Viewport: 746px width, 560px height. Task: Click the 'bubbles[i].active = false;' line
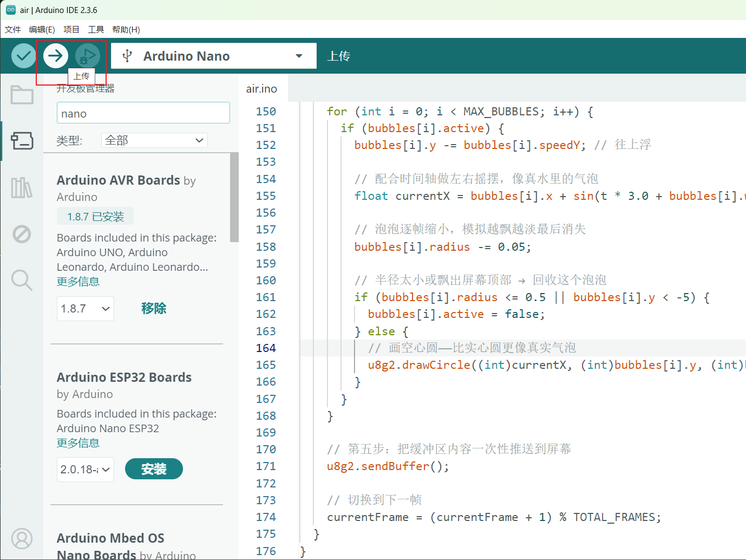(456, 314)
